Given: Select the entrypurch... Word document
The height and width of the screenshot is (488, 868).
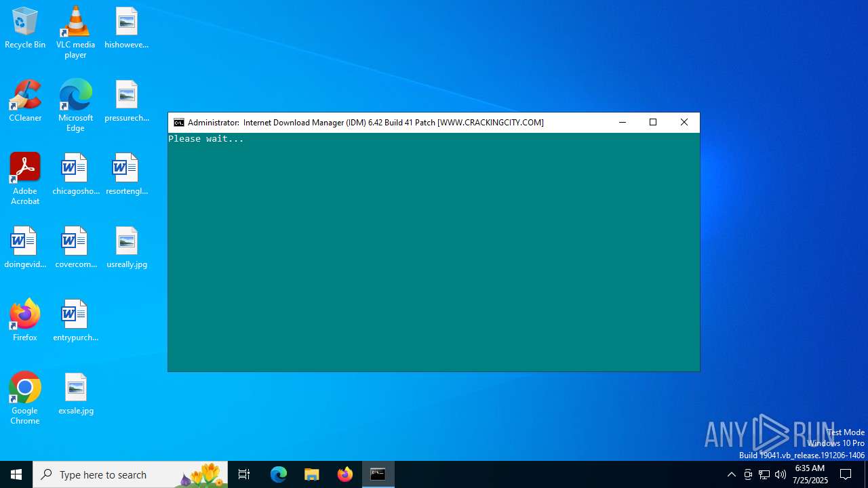Looking at the screenshot, I should [x=75, y=321].
